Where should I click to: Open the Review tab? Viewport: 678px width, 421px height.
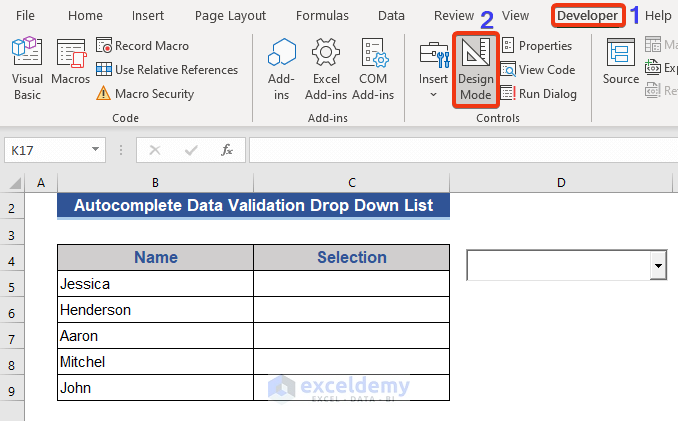(x=454, y=16)
